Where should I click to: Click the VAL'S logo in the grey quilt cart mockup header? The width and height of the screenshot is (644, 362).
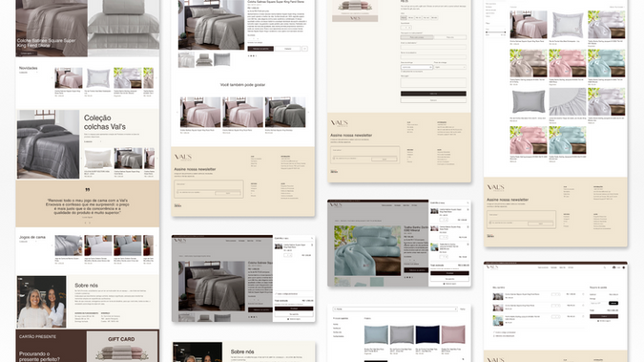click(x=179, y=241)
